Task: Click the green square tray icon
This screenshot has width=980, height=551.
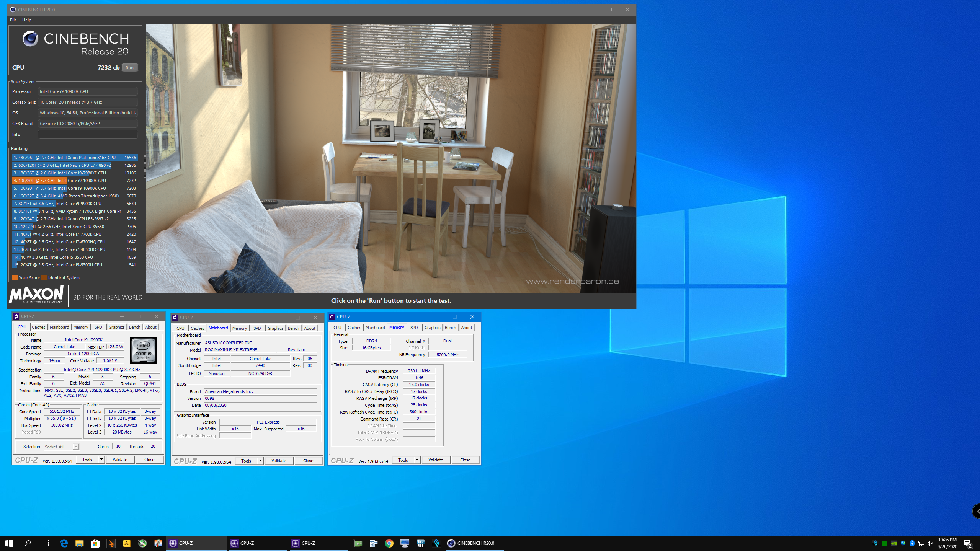Action: 884,543
